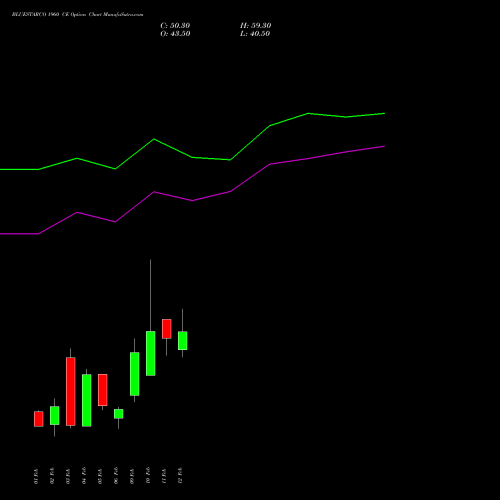Select the tall red candlestick for 03 Feb

pos(71,391)
